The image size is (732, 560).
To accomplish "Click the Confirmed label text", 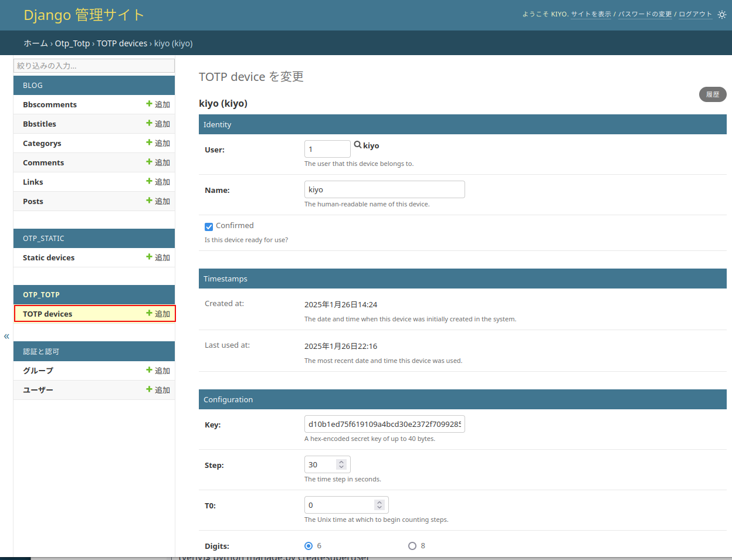I will [x=235, y=226].
